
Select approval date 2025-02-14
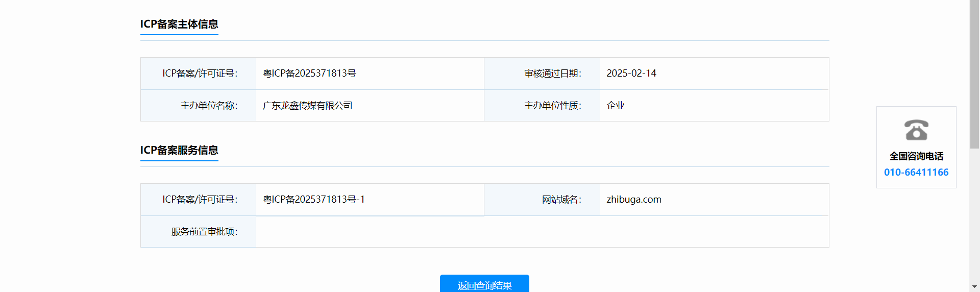click(631, 74)
